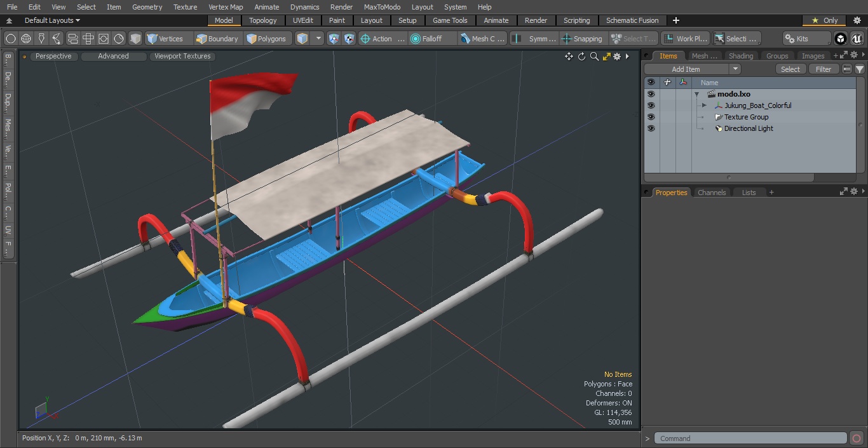Open Action Center tool
868x448 pixels.
coord(383,39)
